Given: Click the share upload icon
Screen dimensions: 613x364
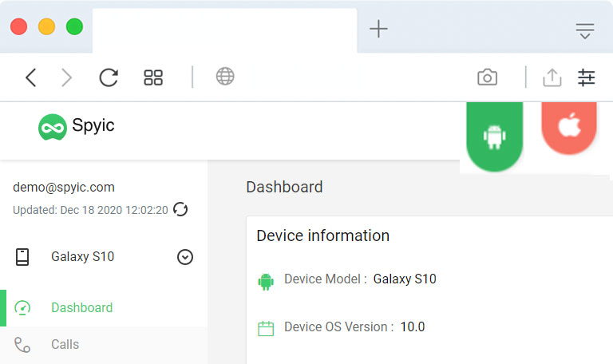Looking at the screenshot, I should (x=552, y=77).
